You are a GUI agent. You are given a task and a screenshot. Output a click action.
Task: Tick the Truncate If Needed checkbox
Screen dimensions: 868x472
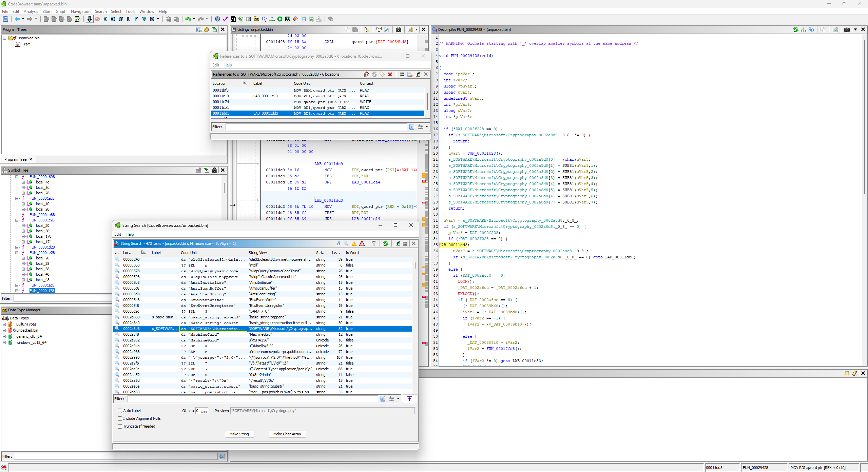[120, 426]
